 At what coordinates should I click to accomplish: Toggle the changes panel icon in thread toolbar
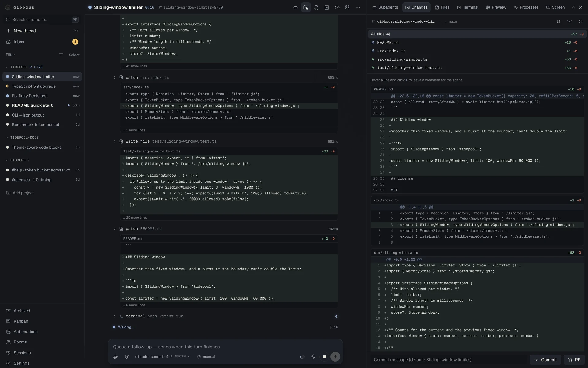point(306,7)
